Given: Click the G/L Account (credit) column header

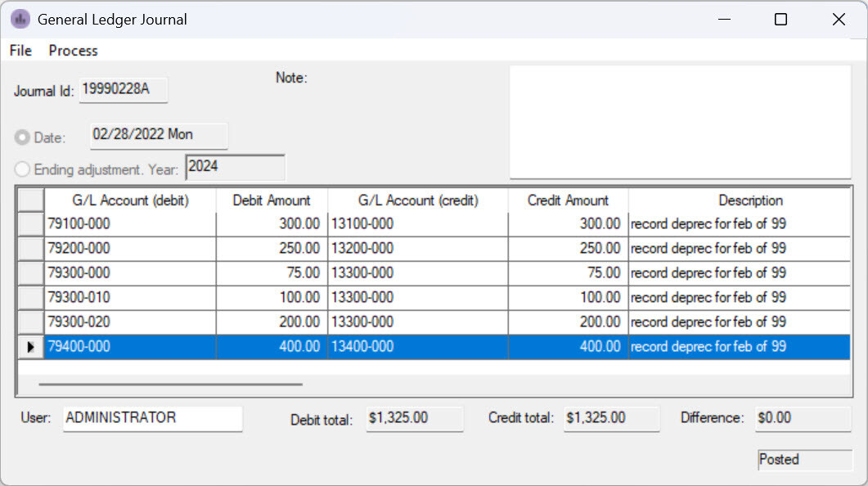Looking at the screenshot, I should [418, 200].
